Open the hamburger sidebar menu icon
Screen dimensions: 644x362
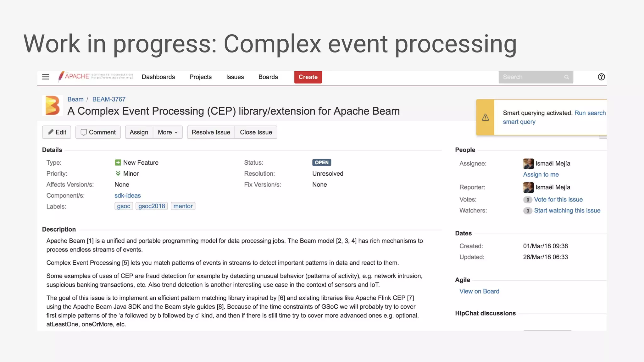pyautogui.click(x=46, y=77)
